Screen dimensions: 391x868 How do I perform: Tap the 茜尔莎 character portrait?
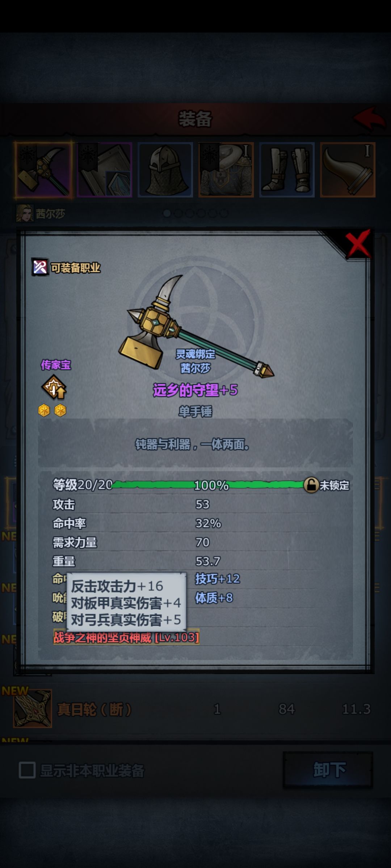[25, 213]
